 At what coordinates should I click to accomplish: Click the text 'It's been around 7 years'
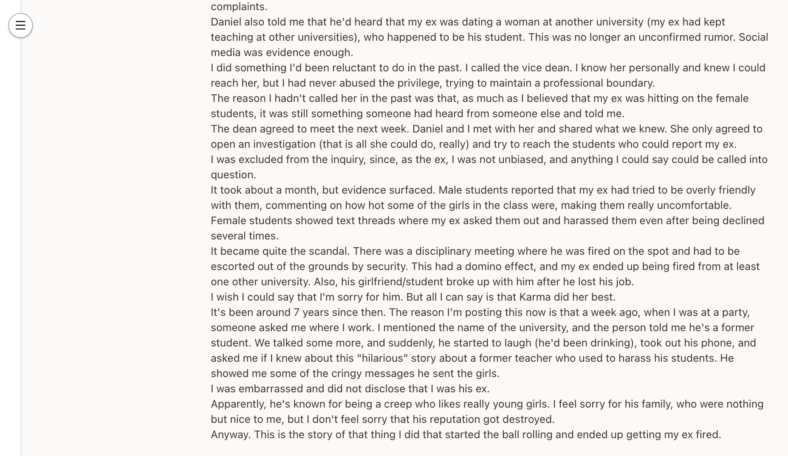point(270,312)
